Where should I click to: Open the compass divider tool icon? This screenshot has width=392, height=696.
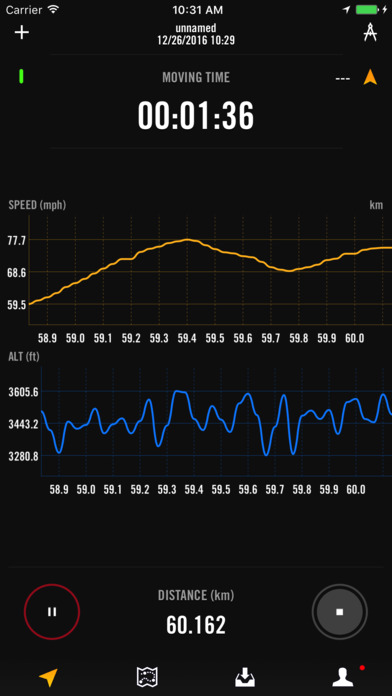click(370, 32)
